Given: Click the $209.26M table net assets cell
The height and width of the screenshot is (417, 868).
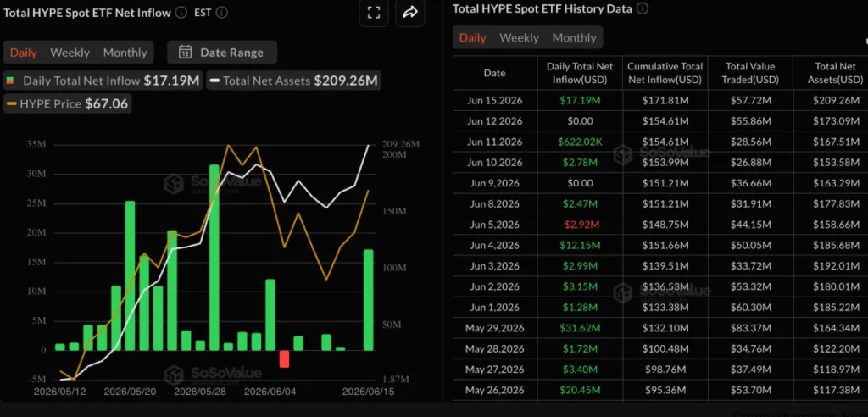Looking at the screenshot, I should tap(835, 101).
